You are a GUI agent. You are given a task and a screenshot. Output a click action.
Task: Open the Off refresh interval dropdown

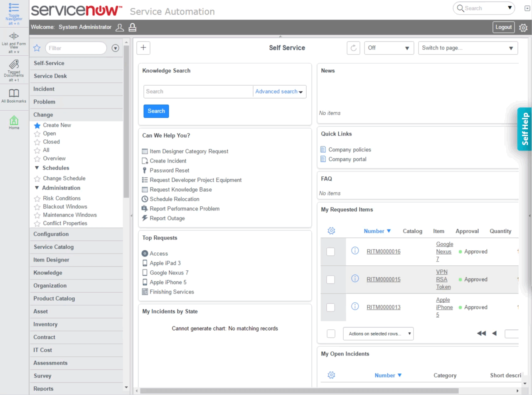click(x=389, y=48)
